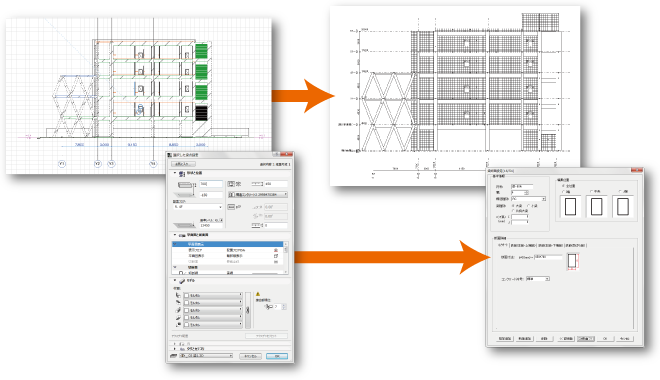Image resolution: width=660 pixels, height=380 pixels.
Task: Click the warning triangle icon in Model section
Action: click(x=258, y=294)
